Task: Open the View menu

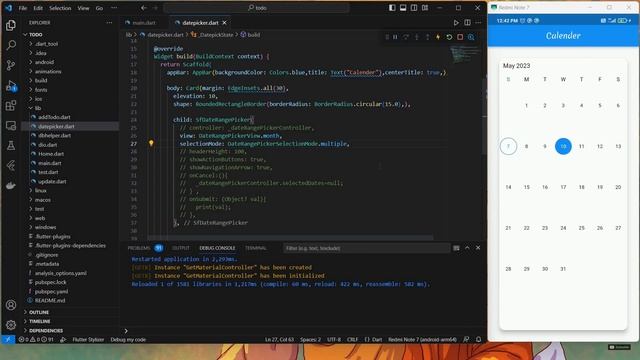Action: pos(83,8)
